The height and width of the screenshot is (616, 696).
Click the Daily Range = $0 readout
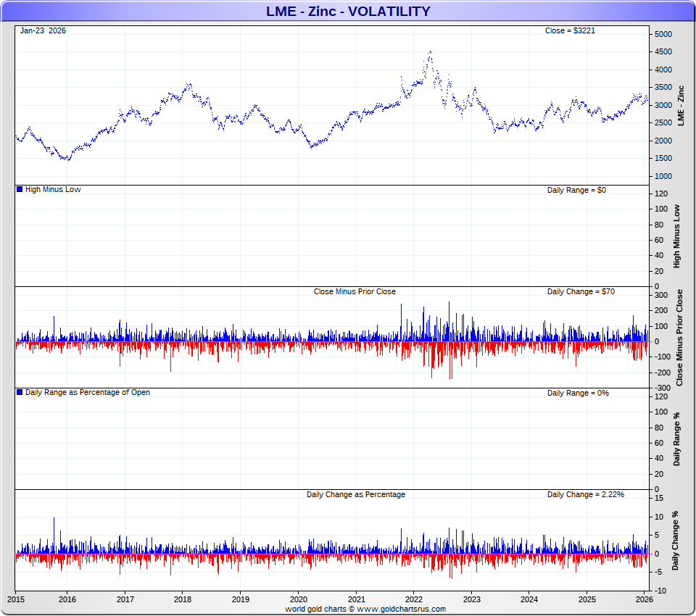click(578, 190)
